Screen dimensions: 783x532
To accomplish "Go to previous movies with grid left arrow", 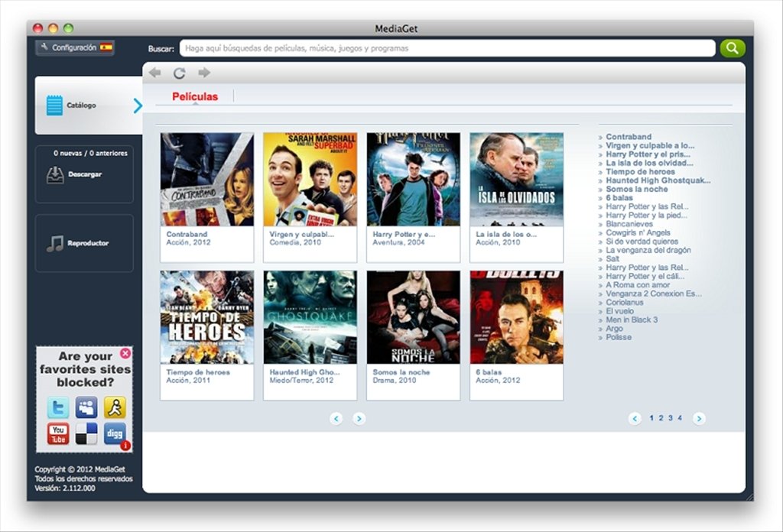I will tap(336, 418).
